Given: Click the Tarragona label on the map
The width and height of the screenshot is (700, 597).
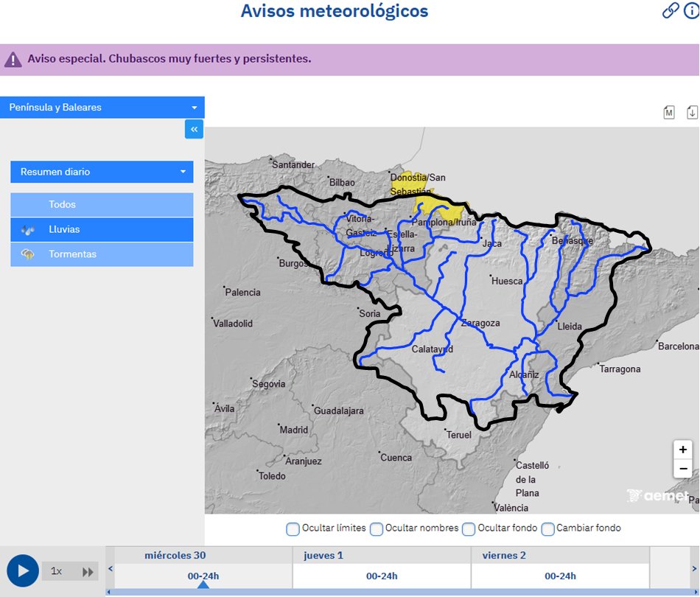Looking at the screenshot, I should coord(620,369).
